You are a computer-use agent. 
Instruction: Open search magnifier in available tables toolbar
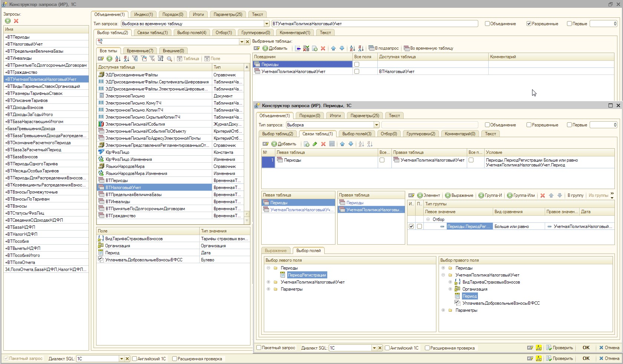[x=169, y=59]
